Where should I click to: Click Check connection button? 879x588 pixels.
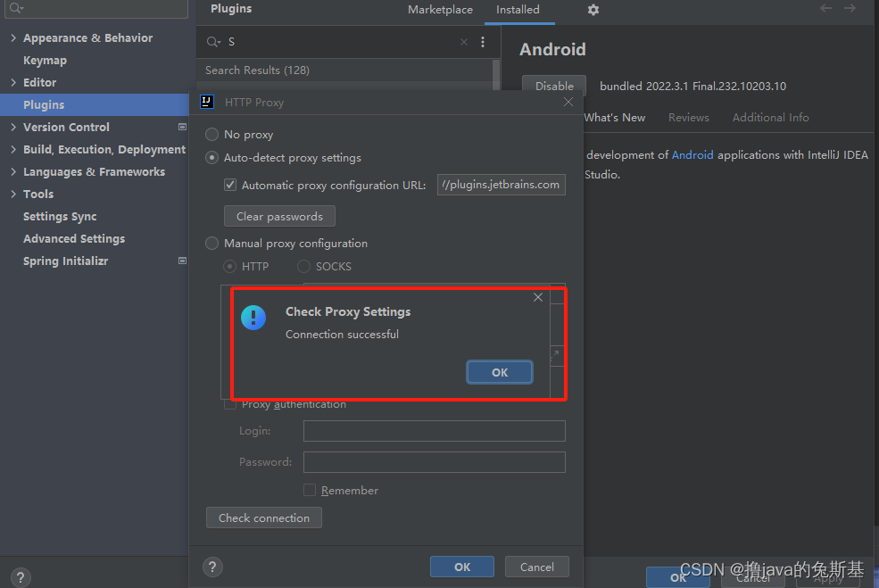(263, 518)
